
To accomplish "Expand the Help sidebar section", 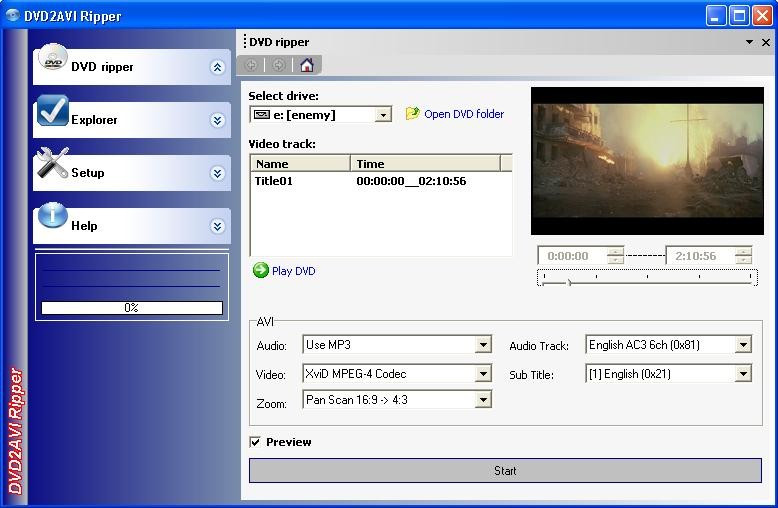I will click(x=217, y=226).
